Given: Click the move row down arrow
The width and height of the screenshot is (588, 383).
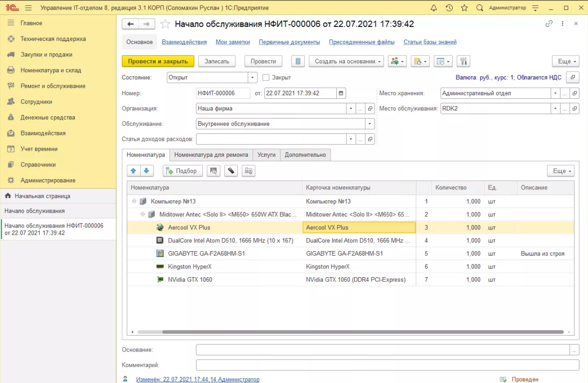Looking at the screenshot, I should pos(147,171).
